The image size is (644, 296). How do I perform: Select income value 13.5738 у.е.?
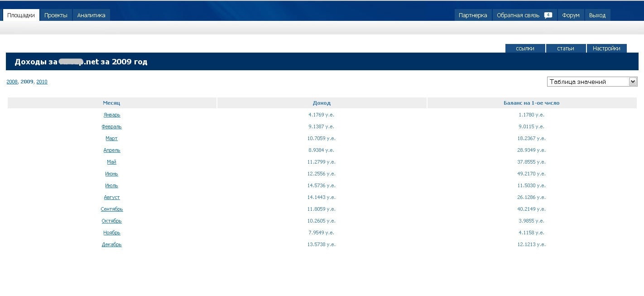[322, 244]
